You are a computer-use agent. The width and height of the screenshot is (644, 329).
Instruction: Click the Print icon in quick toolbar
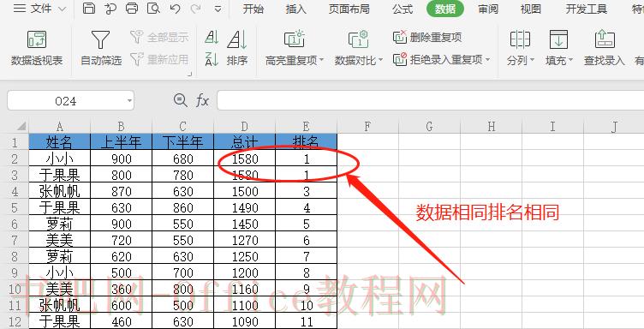tap(132, 9)
